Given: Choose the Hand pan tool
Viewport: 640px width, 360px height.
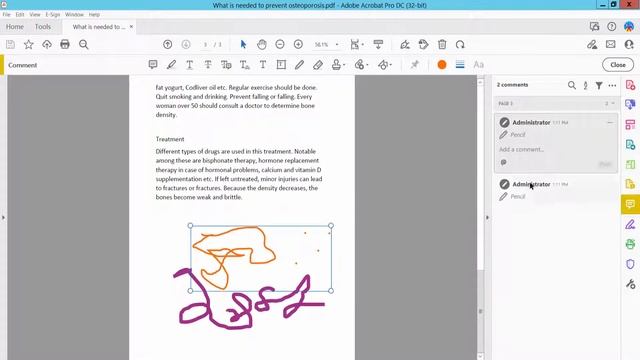Looking at the screenshot, I should [262, 44].
